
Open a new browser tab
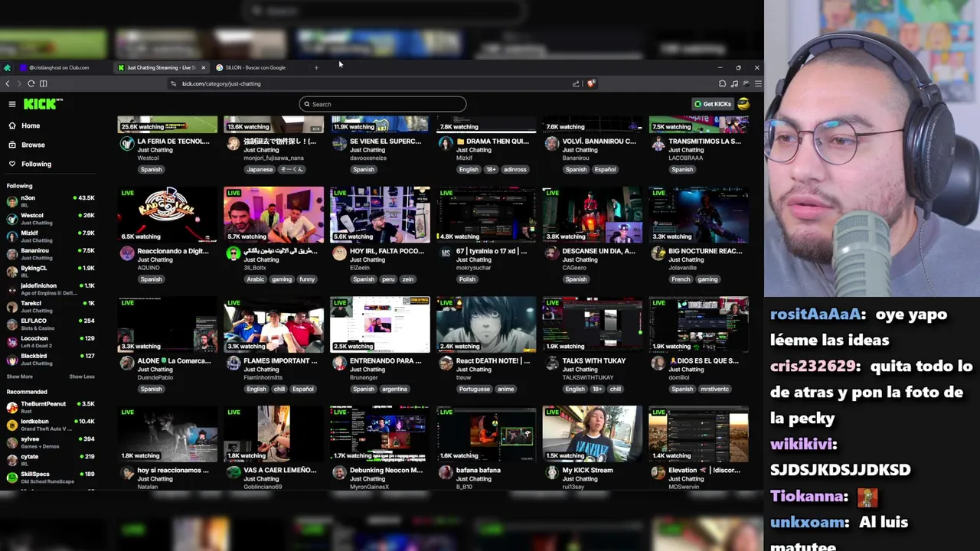(x=316, y=67)
